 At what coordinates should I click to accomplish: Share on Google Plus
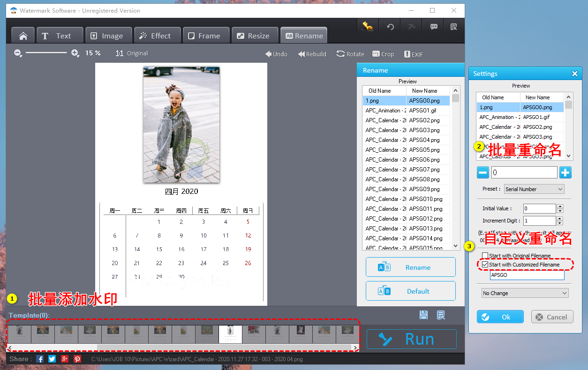[x=65, y=359]
